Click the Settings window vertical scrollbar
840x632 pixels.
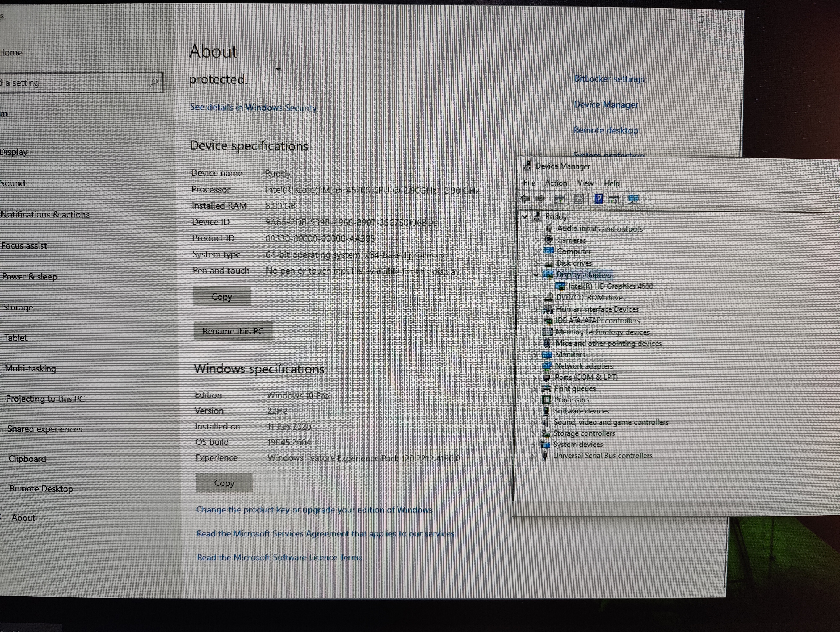pyautogui.click(x=740, y=128)
